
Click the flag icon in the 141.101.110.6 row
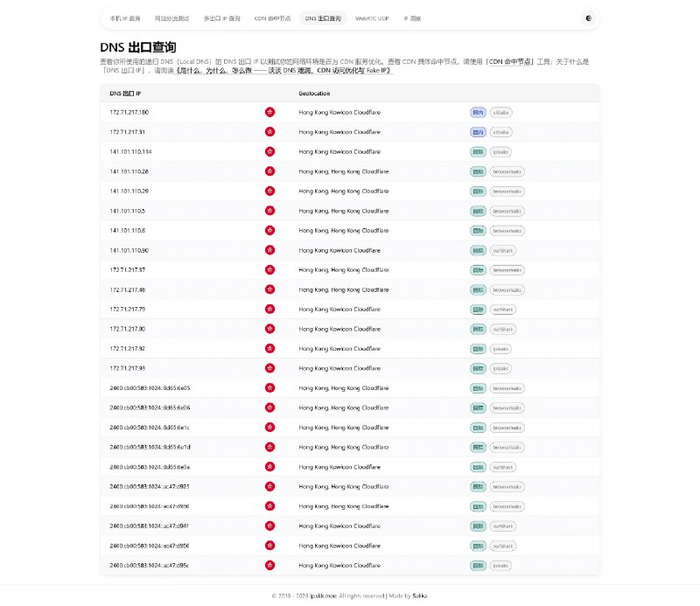pos(269,230)
